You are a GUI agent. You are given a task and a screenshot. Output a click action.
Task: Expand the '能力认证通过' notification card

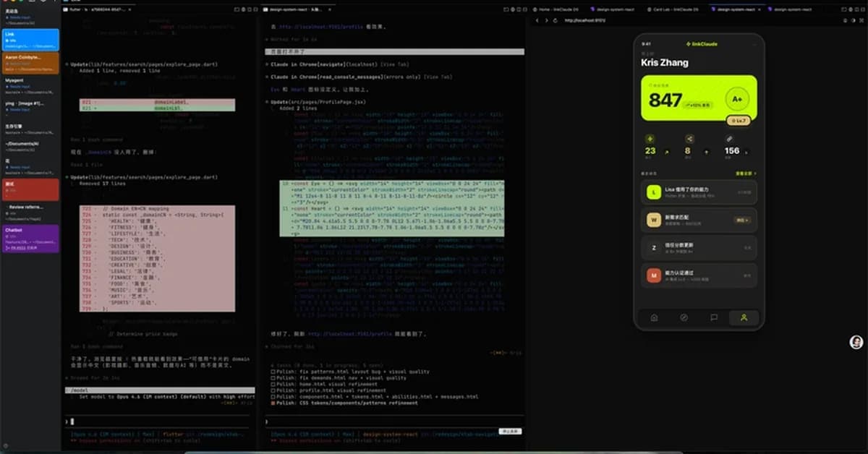click(698, 275)
